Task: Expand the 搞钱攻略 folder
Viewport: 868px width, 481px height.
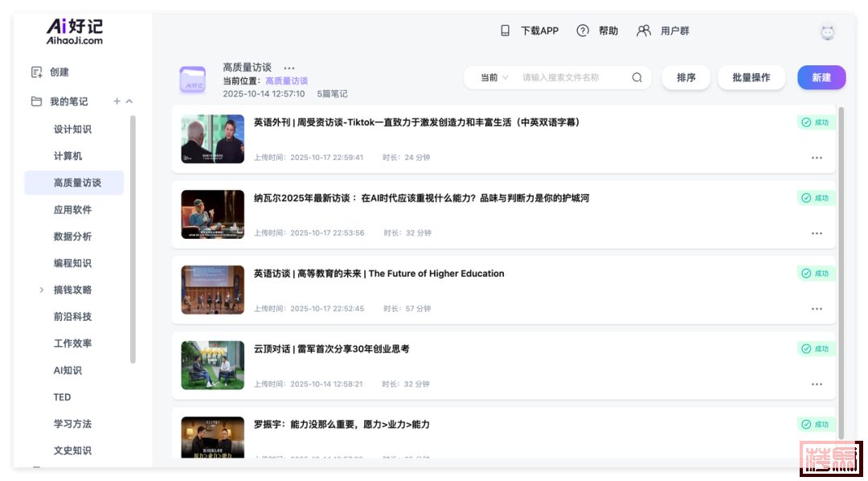Action: pyautogui.click(x=42, y=290)
